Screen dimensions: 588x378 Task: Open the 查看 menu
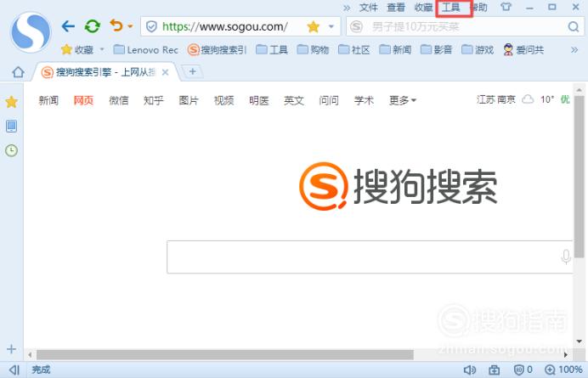pyautogui.click(x=396, y=8)
